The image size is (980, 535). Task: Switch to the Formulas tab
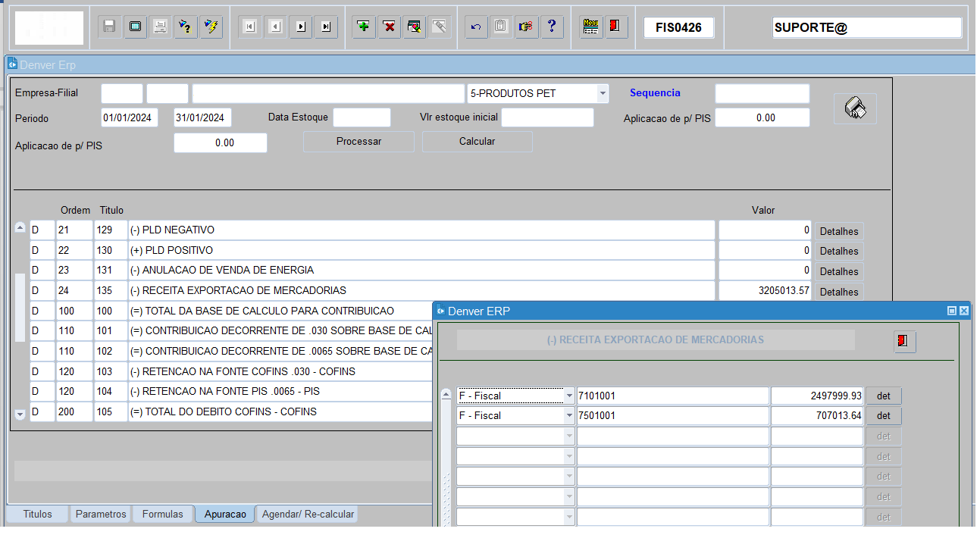pos(163,514)
